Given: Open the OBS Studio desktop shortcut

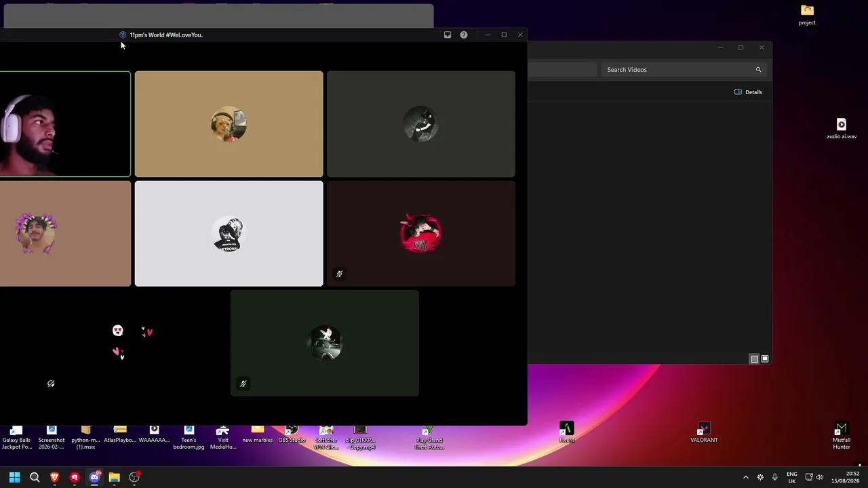Looking at the screenshot, I should tap(292, 434).
